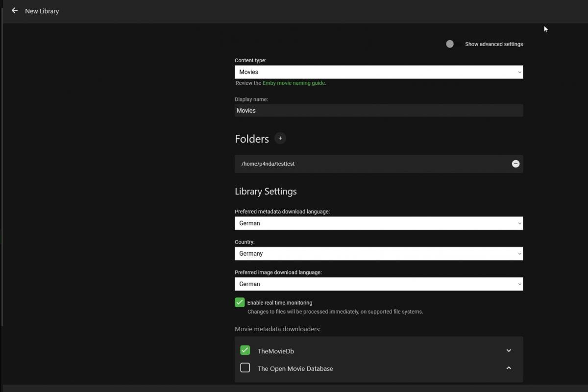Open Preferred image download language dropdown
Screen dimensions: 588x392
pyautogui.click(x=378, y=284)
